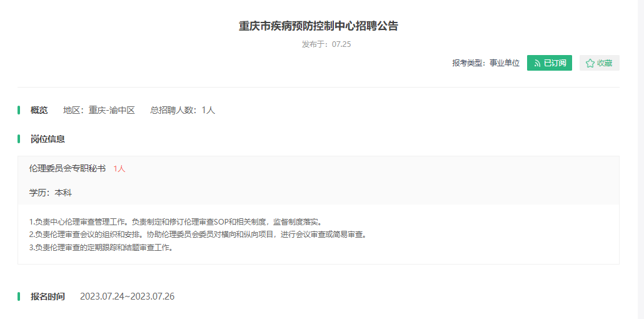
Task: Click the 收藏 favorite button
Action: click(599, 63)
